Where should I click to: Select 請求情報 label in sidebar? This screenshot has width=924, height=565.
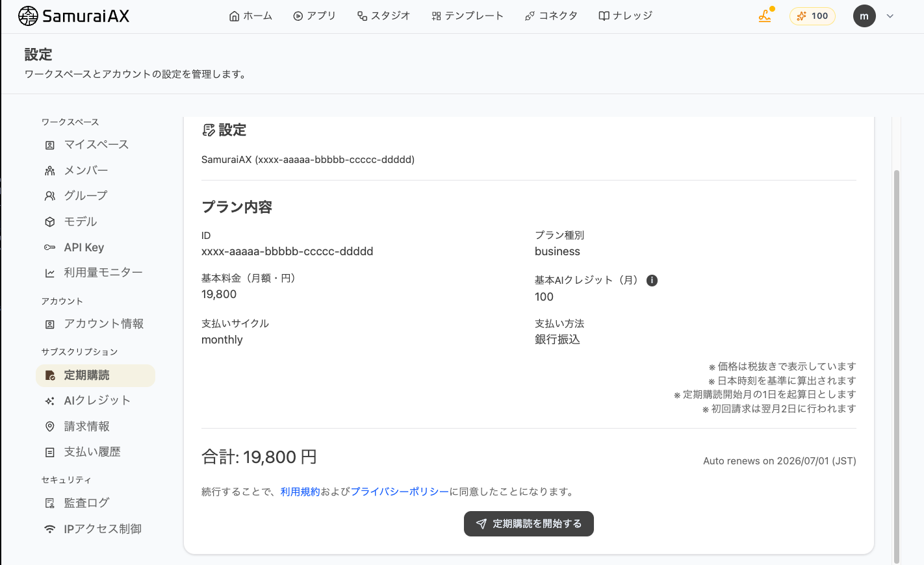pos(86,427)
